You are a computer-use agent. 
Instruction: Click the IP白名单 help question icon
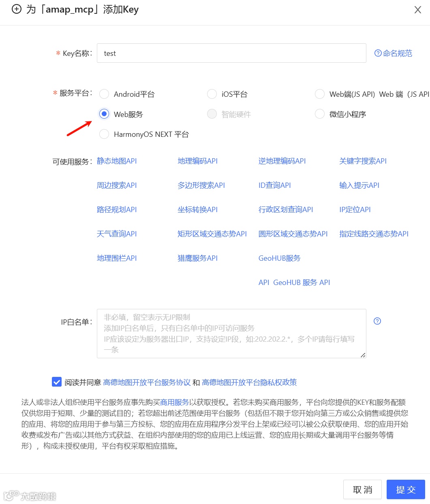[377, 321]
